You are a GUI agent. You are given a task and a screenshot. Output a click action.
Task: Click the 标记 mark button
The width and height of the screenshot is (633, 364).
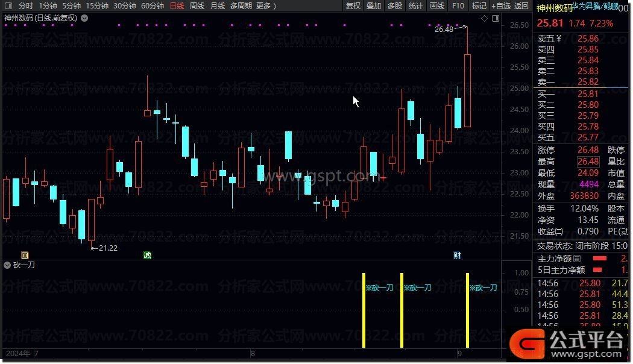click(479, 5)
